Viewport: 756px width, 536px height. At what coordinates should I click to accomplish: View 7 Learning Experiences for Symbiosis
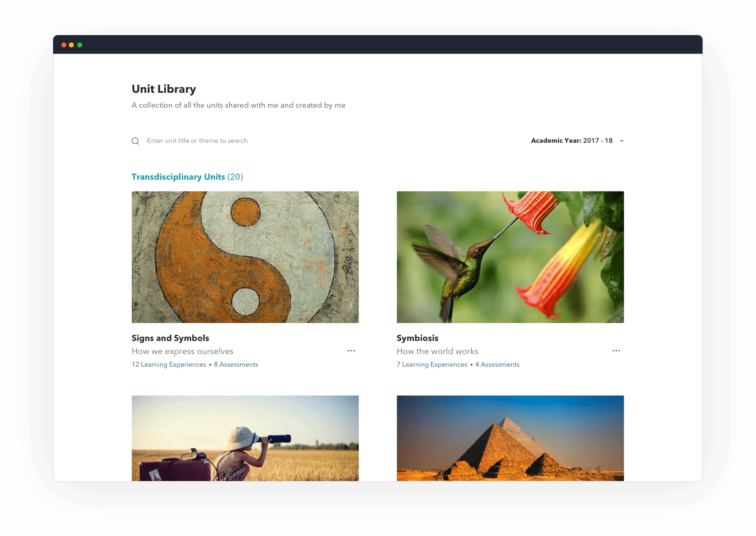tap(432, 364)
